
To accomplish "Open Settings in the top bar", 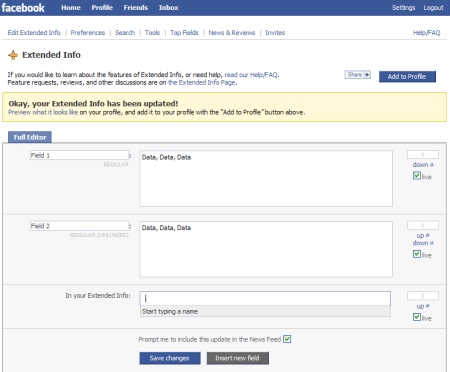I will coord(404,8).
